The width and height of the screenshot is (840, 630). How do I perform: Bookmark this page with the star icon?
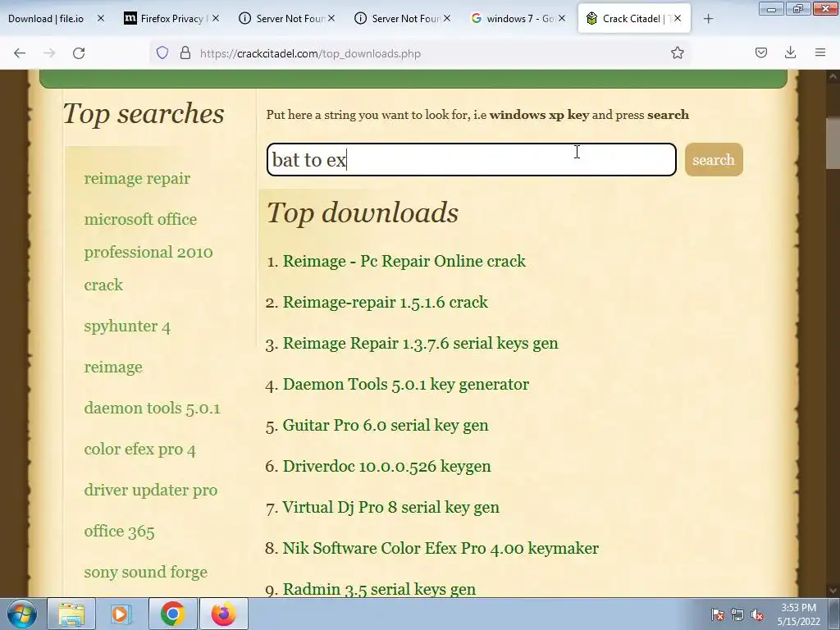tap(677, 52)
